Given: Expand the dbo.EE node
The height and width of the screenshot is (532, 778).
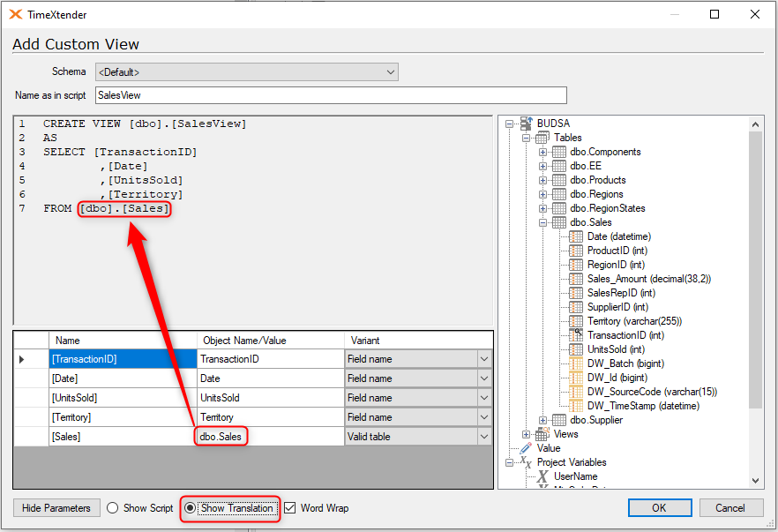Looking at the screenshot, I should (542, 166).
